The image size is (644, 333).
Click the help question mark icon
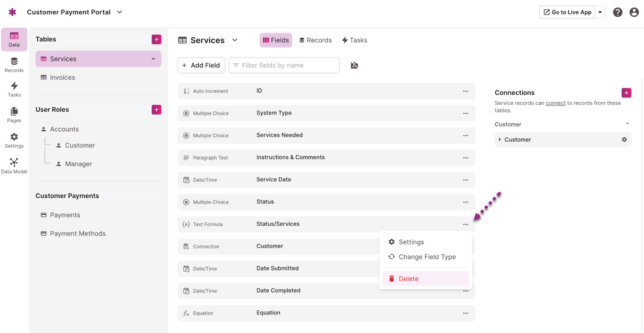pos(617,12)
